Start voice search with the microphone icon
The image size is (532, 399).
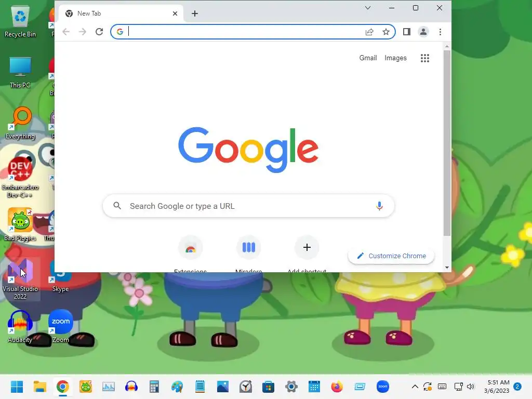coord(379,206)
